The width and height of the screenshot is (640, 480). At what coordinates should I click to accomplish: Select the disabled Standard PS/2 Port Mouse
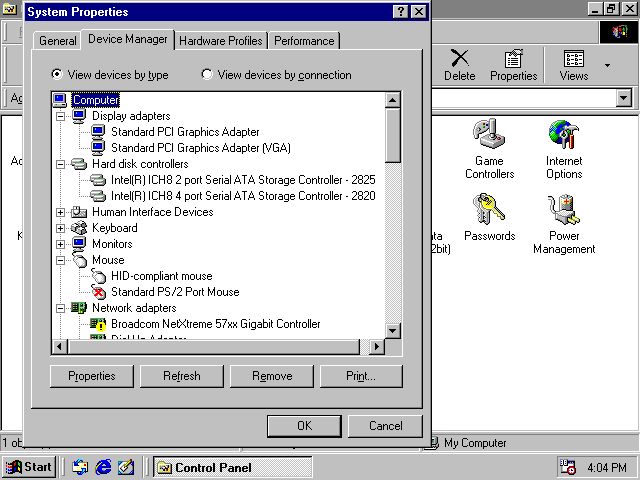click(x=99, y=292)
